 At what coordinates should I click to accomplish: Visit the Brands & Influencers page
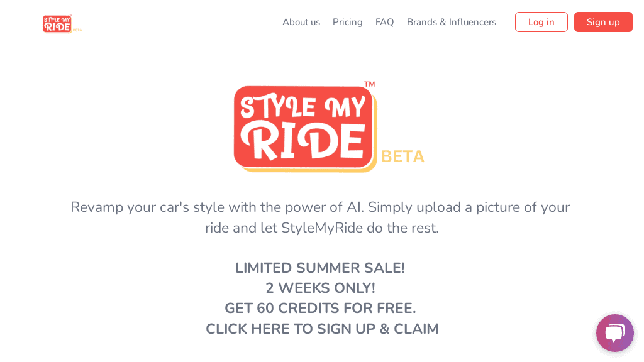coord(451,22)
